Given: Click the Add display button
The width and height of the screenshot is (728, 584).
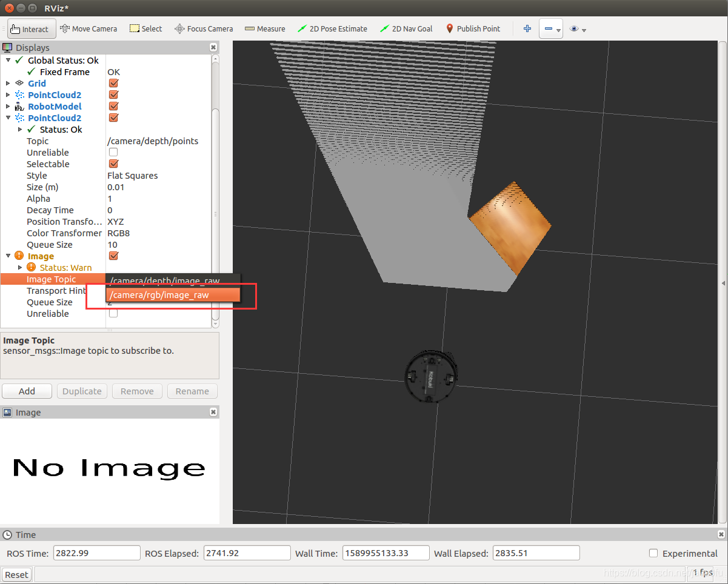Looking at the screenshot, I should (x=27, y=391).
